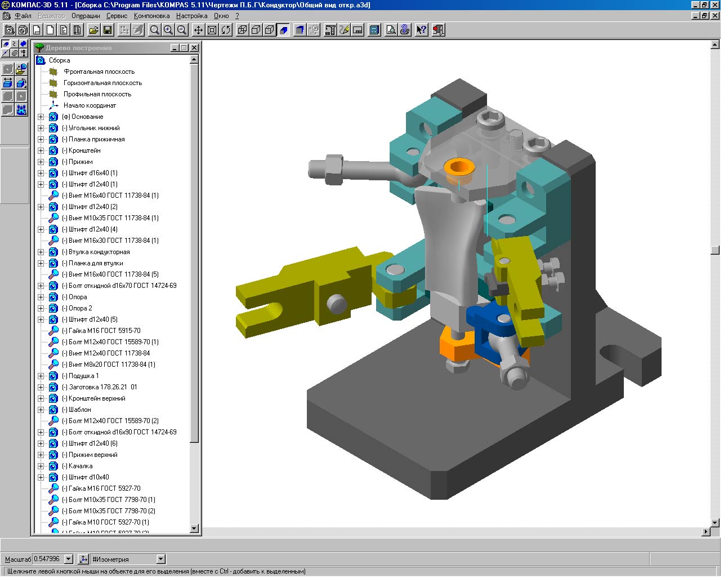Click the view orientation axes icon
728x582 pixels.
coord(83,559)
